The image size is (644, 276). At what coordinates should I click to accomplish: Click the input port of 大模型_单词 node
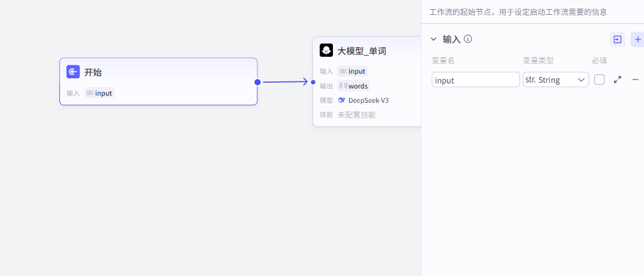(313, 82)
